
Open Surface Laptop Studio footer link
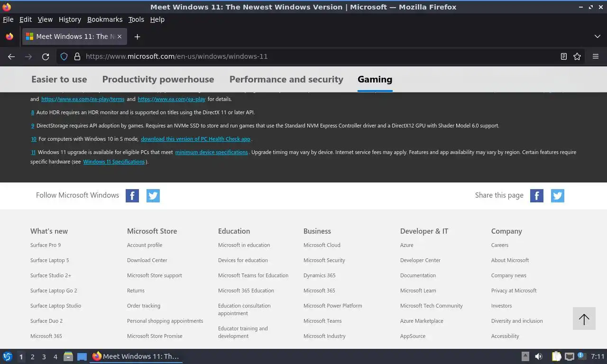click(x=55, y=306)
